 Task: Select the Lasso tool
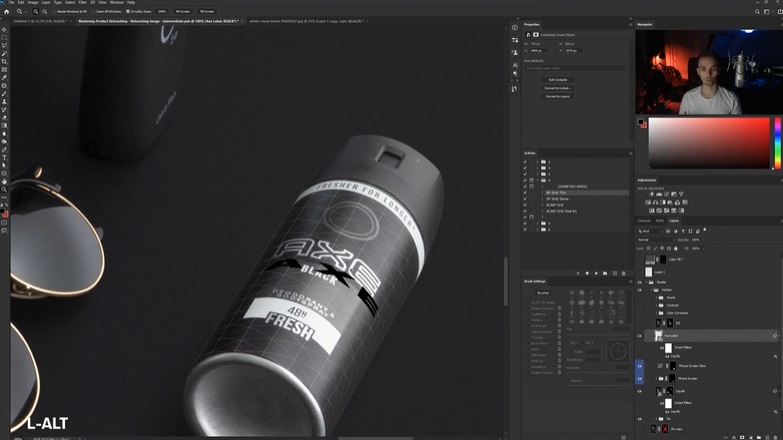pos(4,45)
